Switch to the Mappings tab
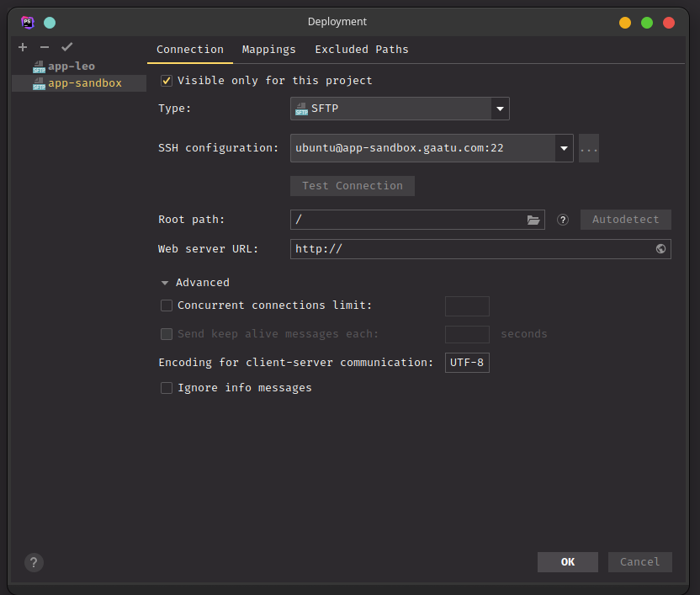Viewport: 700px width, 595px height. [269, 50]
